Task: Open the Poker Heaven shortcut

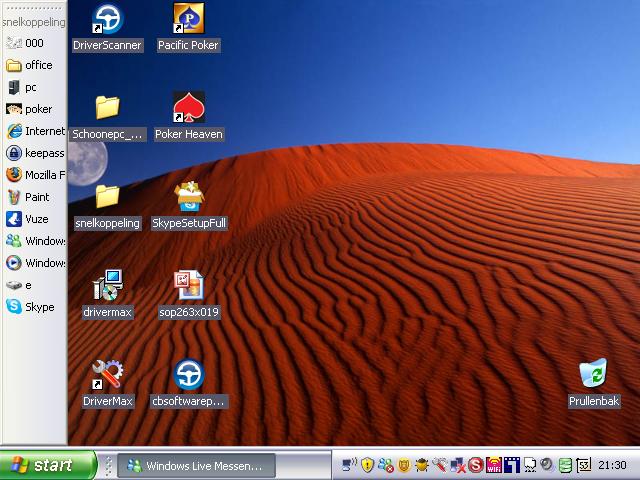Action: (189, 117)
